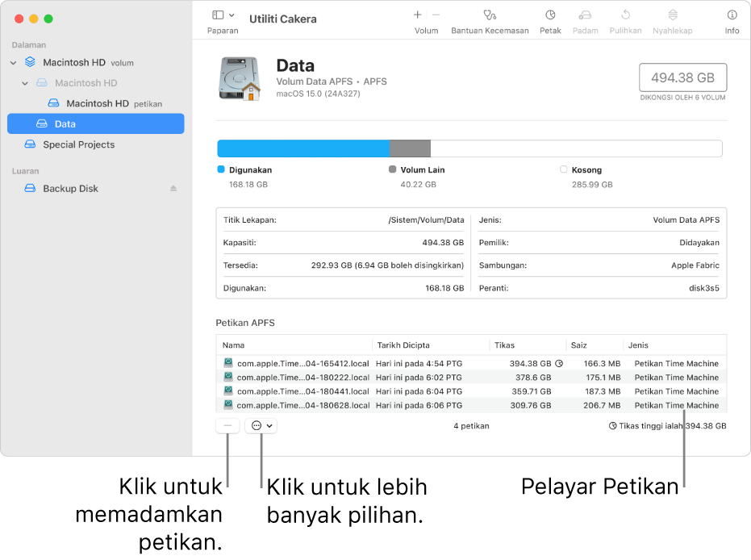Click the Backup Disk drive icon
The image size is (751, 560).
coord(30,188)
